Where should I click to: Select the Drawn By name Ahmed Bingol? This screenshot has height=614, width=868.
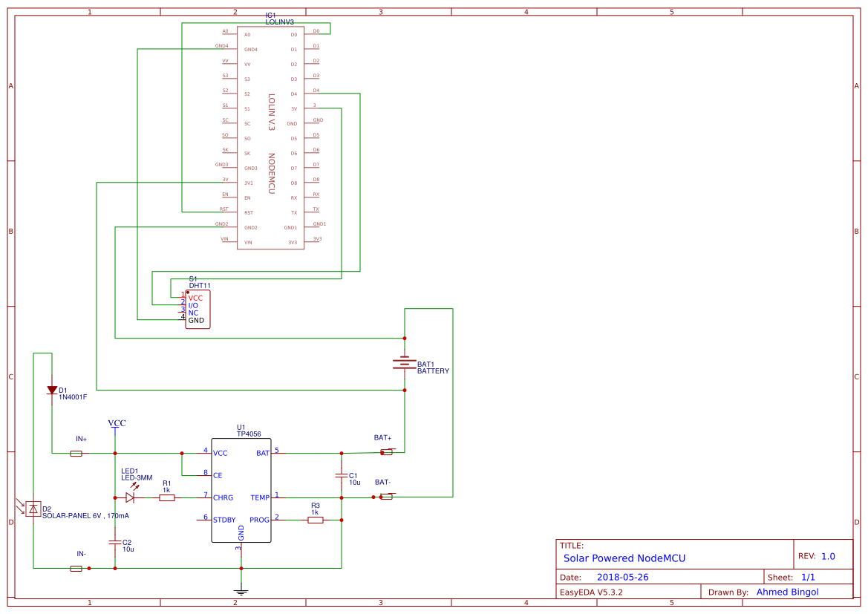coord(787,592)
